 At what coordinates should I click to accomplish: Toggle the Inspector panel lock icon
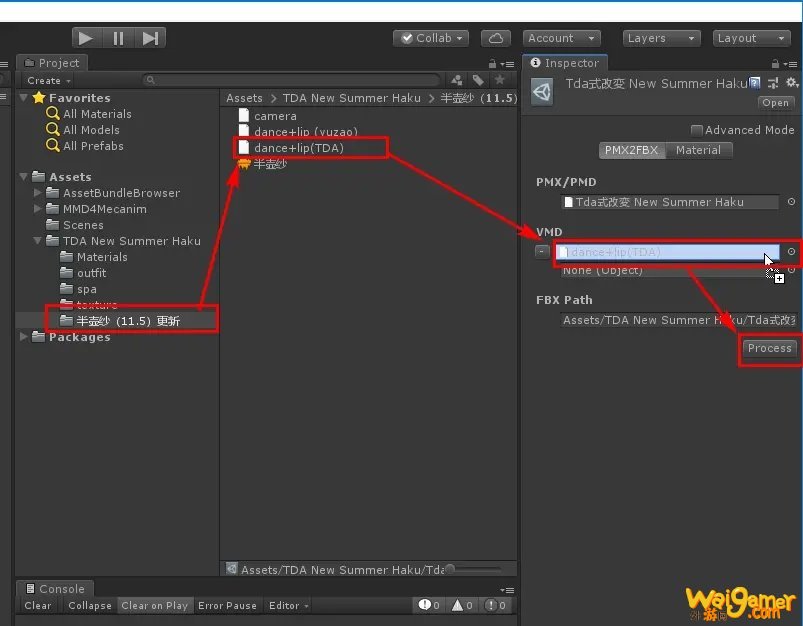pos(775,64)
